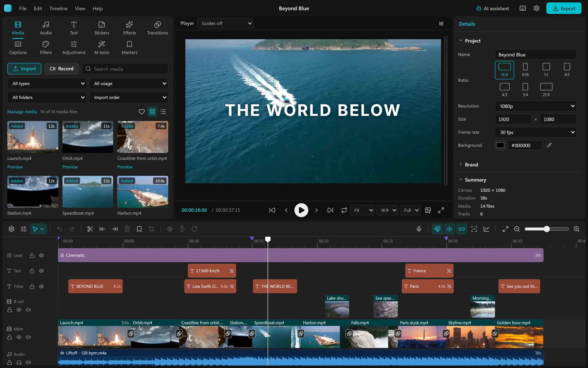
Task: Click the black Background color swatch
Action: coord(500,145)
